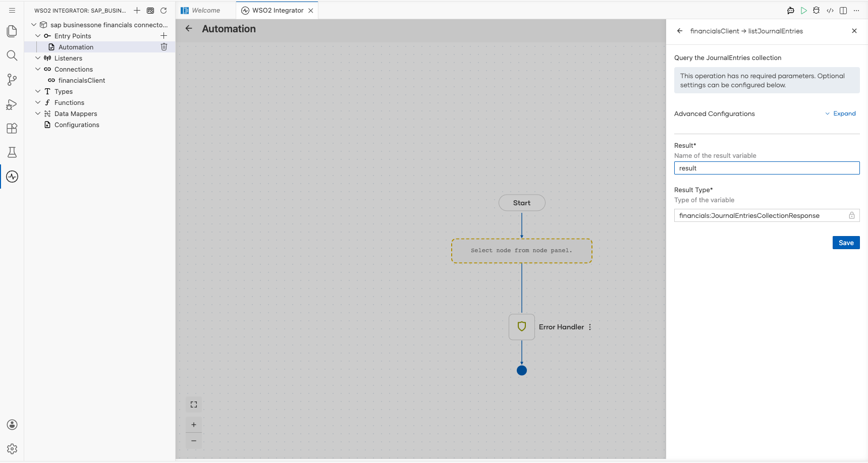Zoom in the diagram canvas
The image size is (868, 463).
point(194,425)
